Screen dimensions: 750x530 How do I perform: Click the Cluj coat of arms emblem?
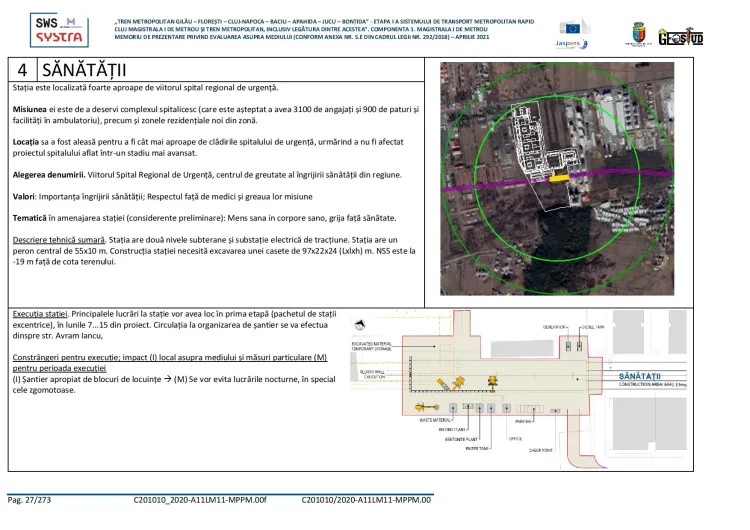(x=635, y=34)
